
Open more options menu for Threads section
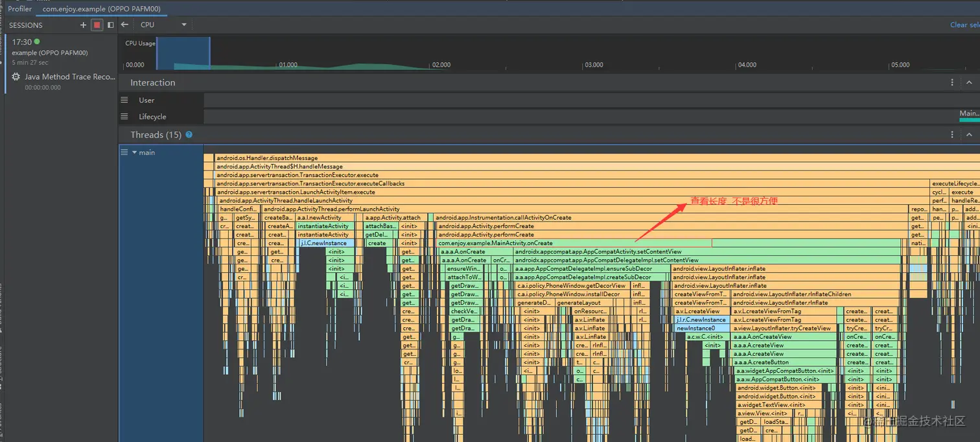tap(952, 135)
